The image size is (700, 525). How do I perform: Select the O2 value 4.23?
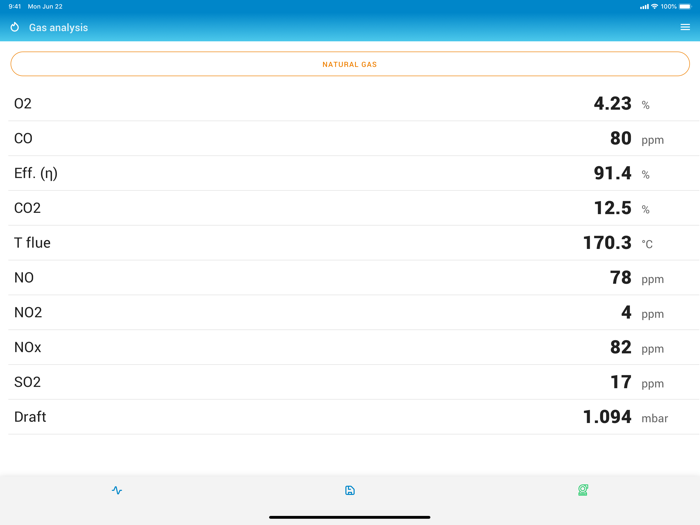[612, 104]
